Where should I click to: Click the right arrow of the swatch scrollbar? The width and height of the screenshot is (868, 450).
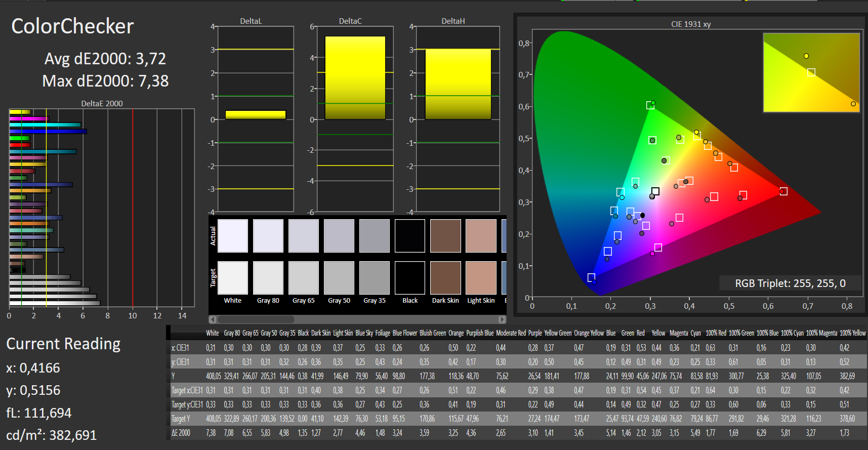(x=502, y=319)
